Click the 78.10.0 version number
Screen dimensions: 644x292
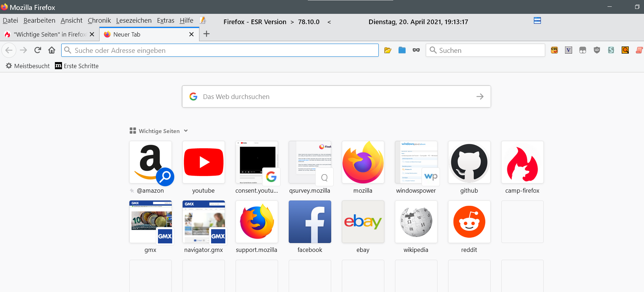(309, 22)
